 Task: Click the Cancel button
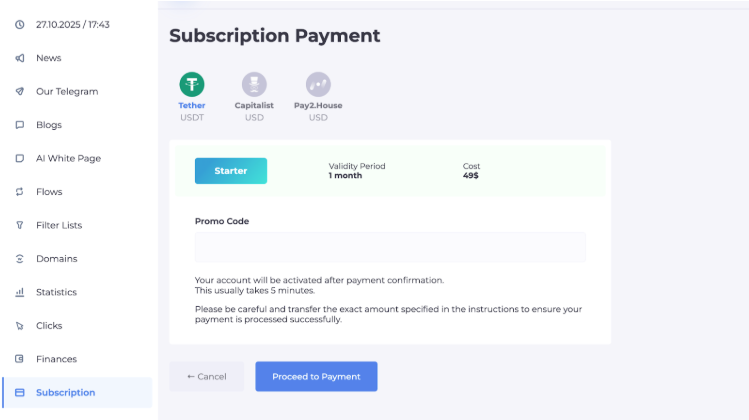coord(207,376)
